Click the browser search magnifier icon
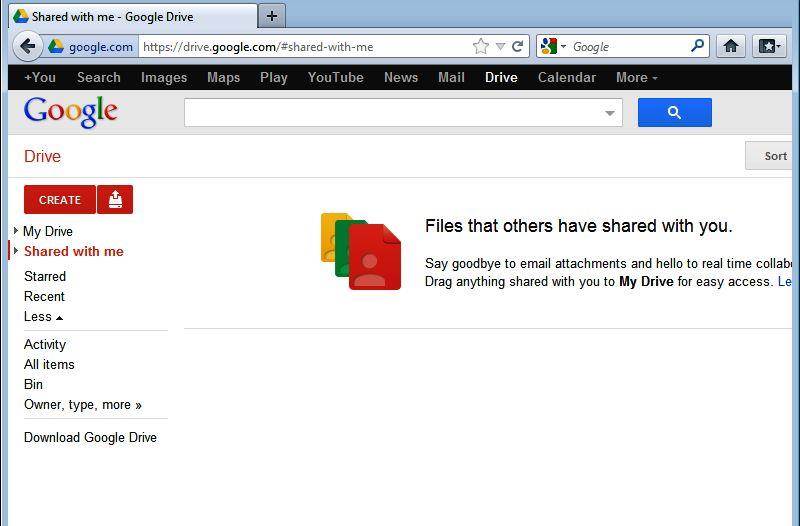The width and height of the screenshot is (800, 526). 697,46
